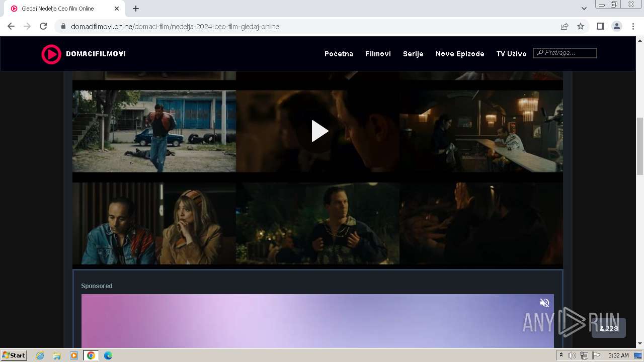View site security lock info
The height and width of the screenshot is (362, 644).
pyautogui.click(x=63, y=26)
